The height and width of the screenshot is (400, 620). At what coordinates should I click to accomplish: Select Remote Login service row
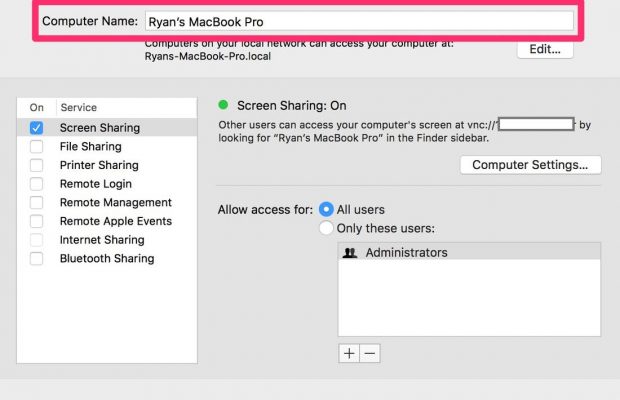click(x=97, y=184)
